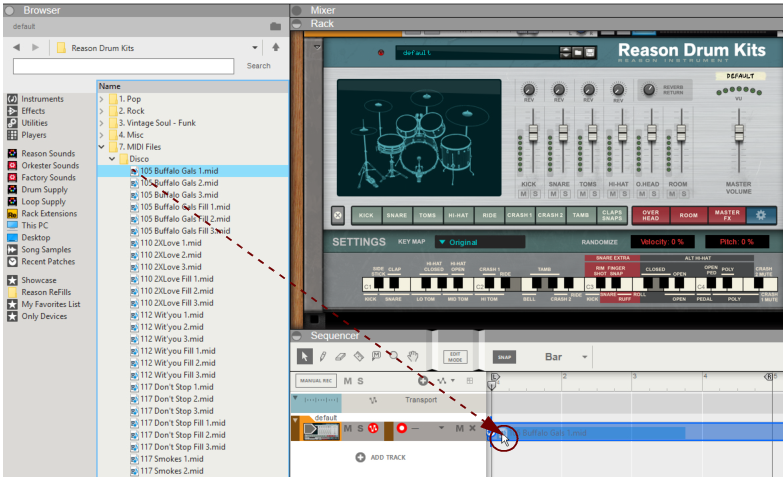The width and height of the screenshot is (784, 488).
Task: Click ADD TRACK plus icon
Action: coord(360,457)
